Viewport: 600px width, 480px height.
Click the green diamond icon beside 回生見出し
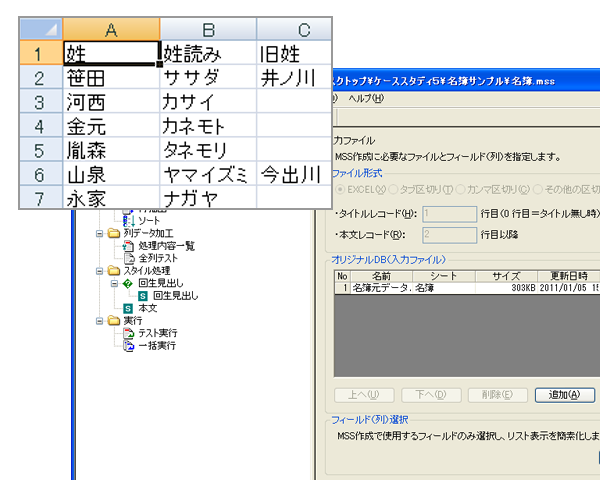tap(128, 283)
